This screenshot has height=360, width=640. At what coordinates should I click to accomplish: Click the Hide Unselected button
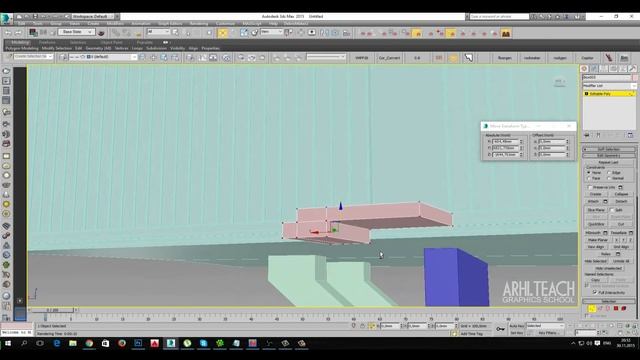coord(609,268)
